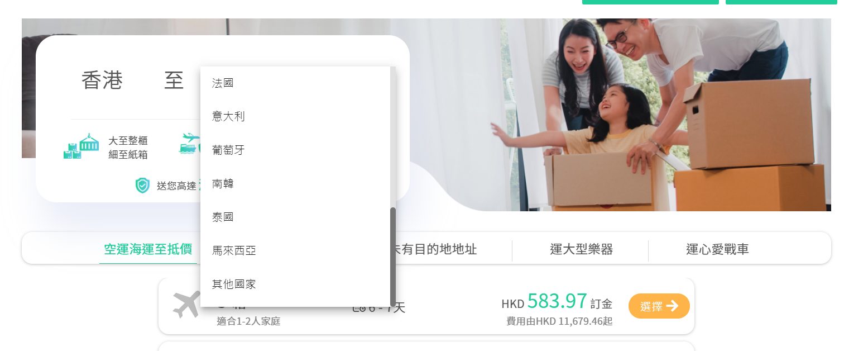Click the dropdown list scrollbar thumb
The image size is (868, 351).
tap(393, 257)
